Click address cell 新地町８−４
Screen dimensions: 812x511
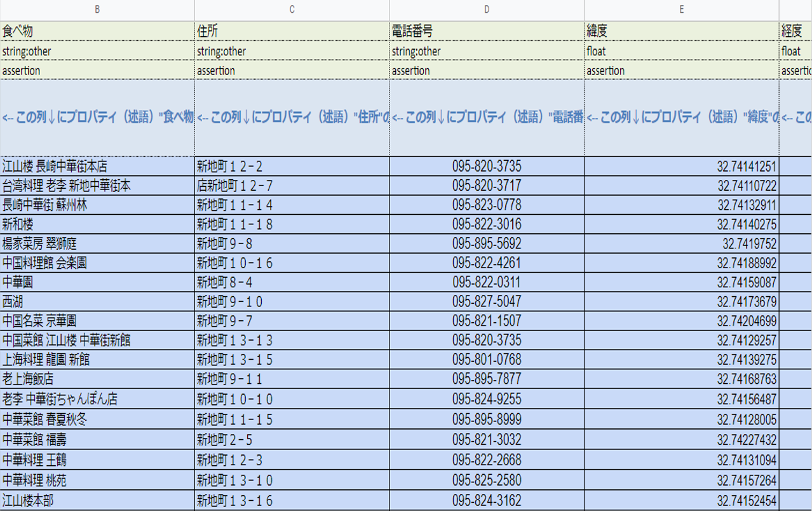click(x=292, y=282)
